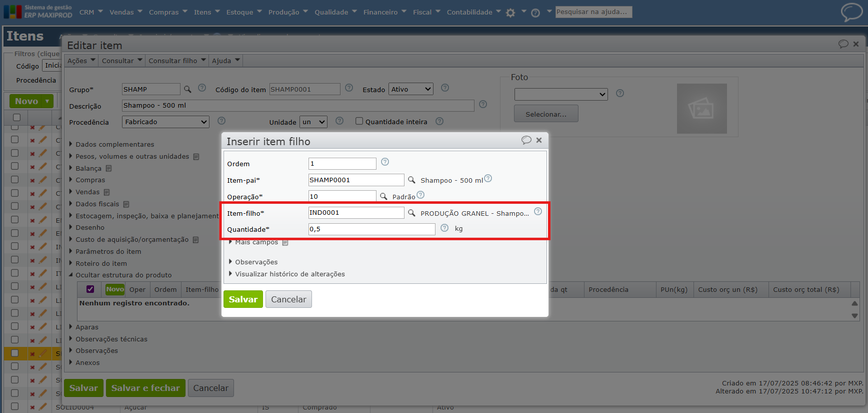Image resolution: width=868 pixels, height=413 pixels.
Task: Select the checkbox on the highlighted yellow row
Action: point(15,353)
